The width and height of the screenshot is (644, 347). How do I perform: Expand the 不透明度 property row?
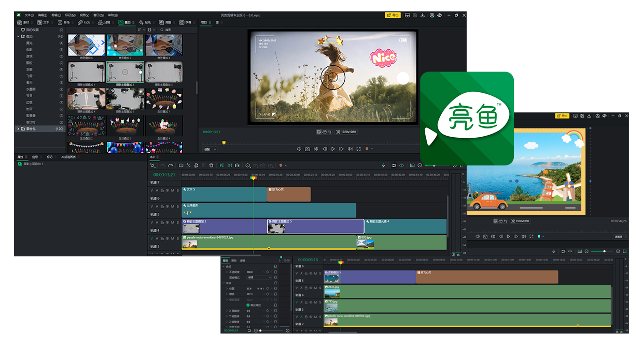pyautogui.click(x=227, y=272)
